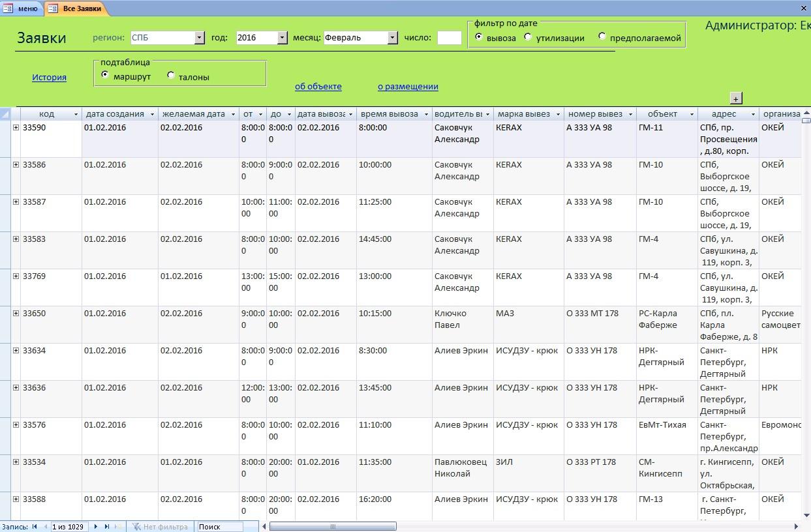Select the 'Все Заявки' tab
The width and height of the screenshot is (811, 532).
pyautogui.click(x=77, y=8)
